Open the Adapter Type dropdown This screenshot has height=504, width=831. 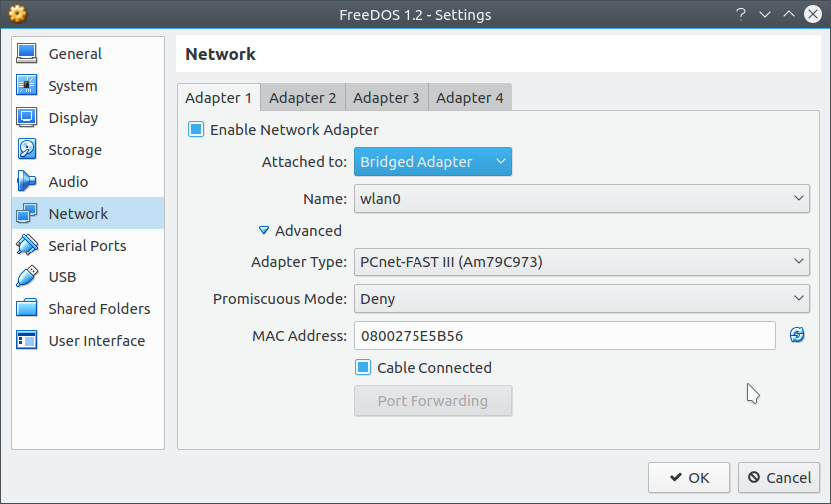pyautogui.click(x=581, y=262)
